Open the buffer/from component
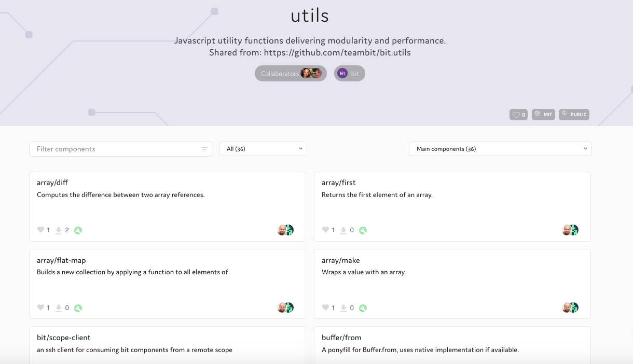633x364 pixels. pos(341,338)
